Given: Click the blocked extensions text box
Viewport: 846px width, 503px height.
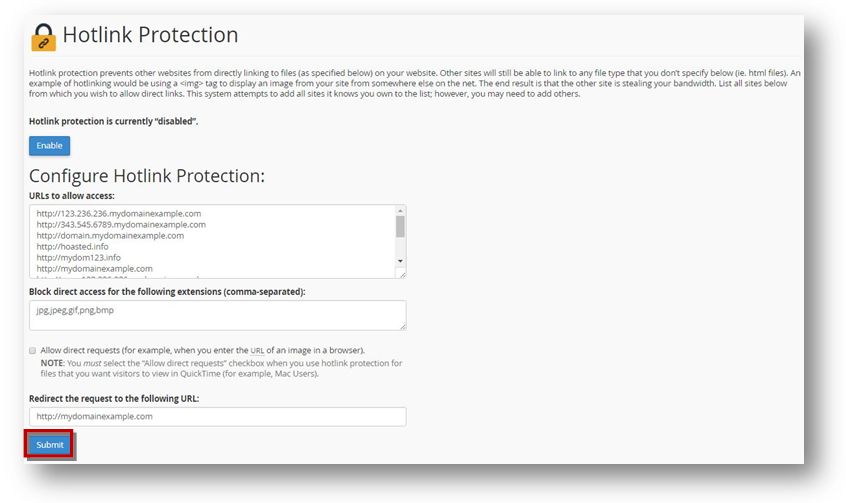Looking at the screenshot, I should click(217, 315).
